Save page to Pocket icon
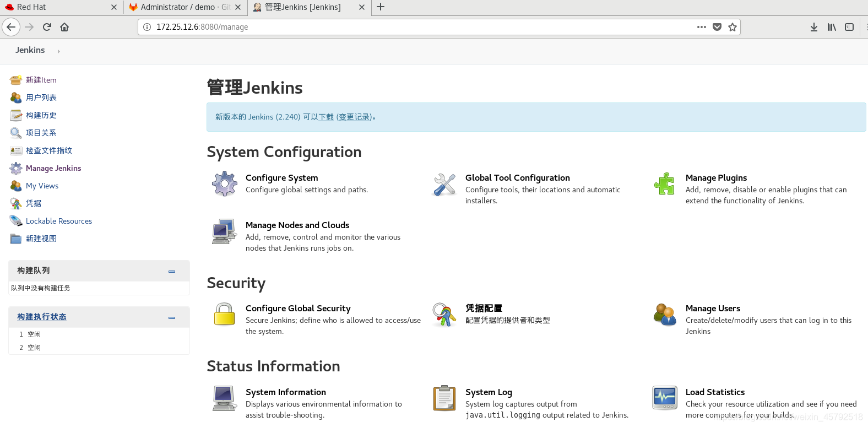This screenshot has height=427, width=868. click(x=717, y=27)
